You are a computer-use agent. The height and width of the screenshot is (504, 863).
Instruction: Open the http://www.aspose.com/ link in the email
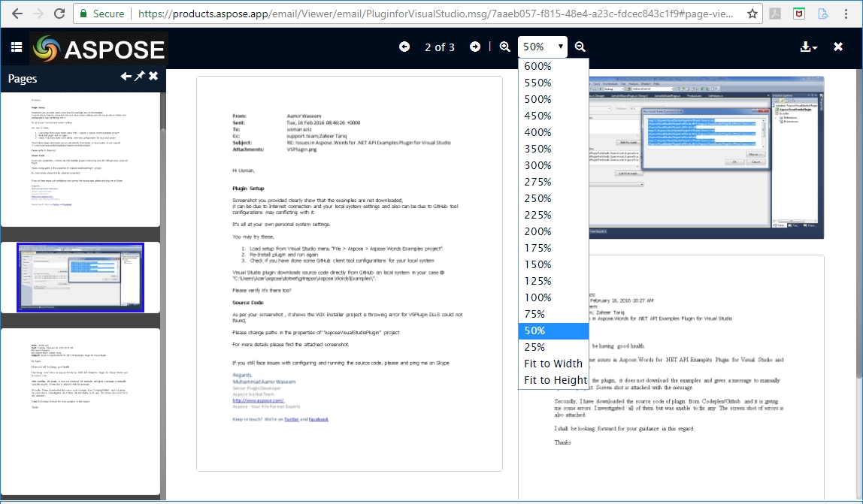[x=258, y=400]
